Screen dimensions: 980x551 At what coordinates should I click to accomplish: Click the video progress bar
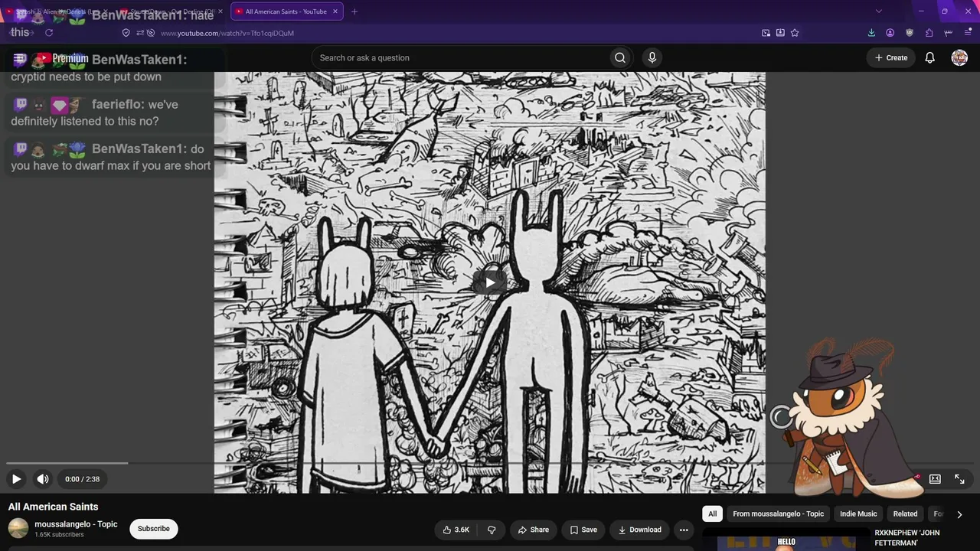[490, 463]
